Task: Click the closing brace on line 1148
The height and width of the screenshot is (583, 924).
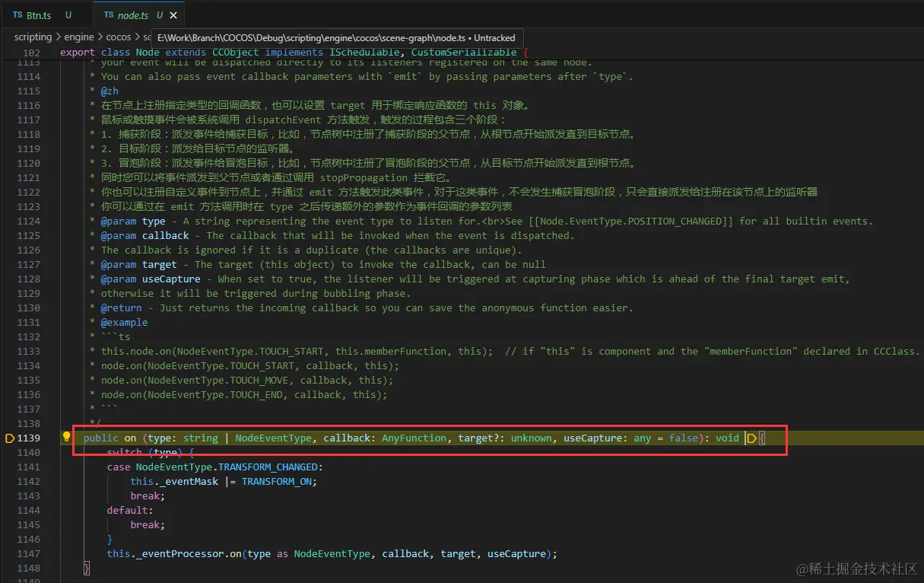Action: (87, 569)
